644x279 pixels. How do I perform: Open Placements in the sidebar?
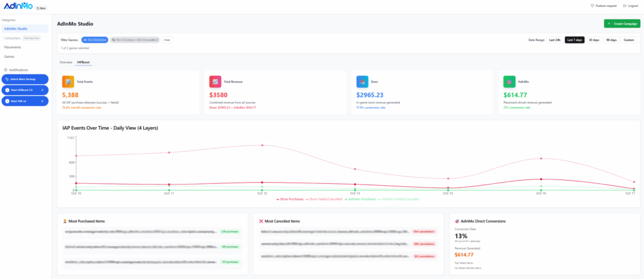pyautogui.click(x=13, y=47)
